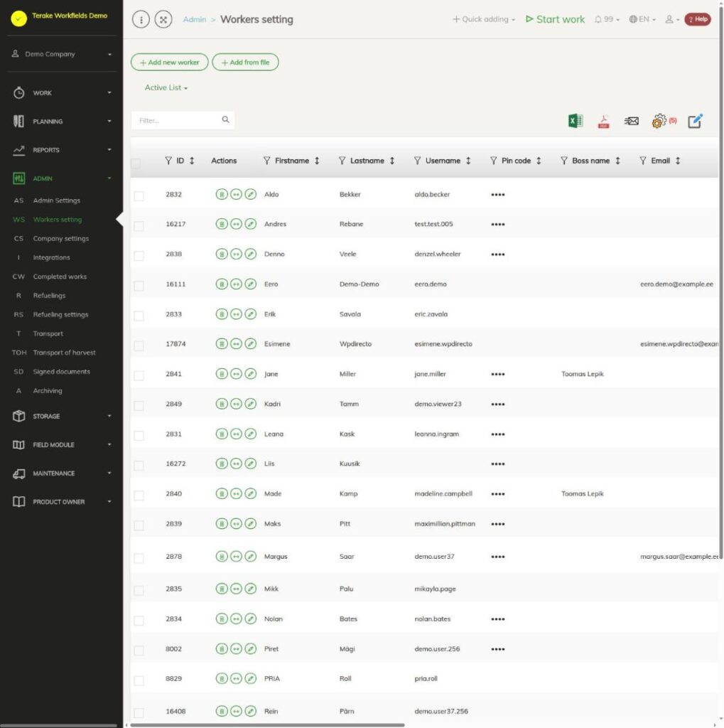Open Signed documents in sidebar
Viewport: 724px width, 728px height.
(x=62, y=371)
